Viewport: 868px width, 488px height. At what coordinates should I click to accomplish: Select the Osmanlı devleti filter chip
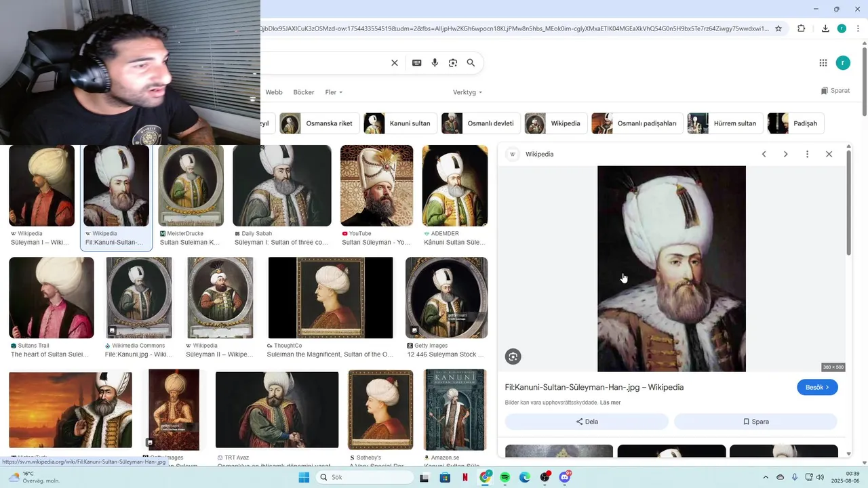tap(481, 123)
